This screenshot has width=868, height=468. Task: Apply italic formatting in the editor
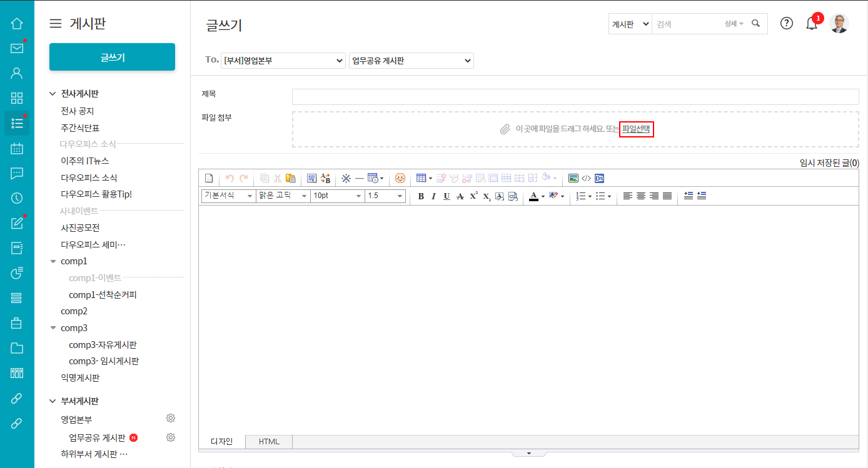pos(433,196)
